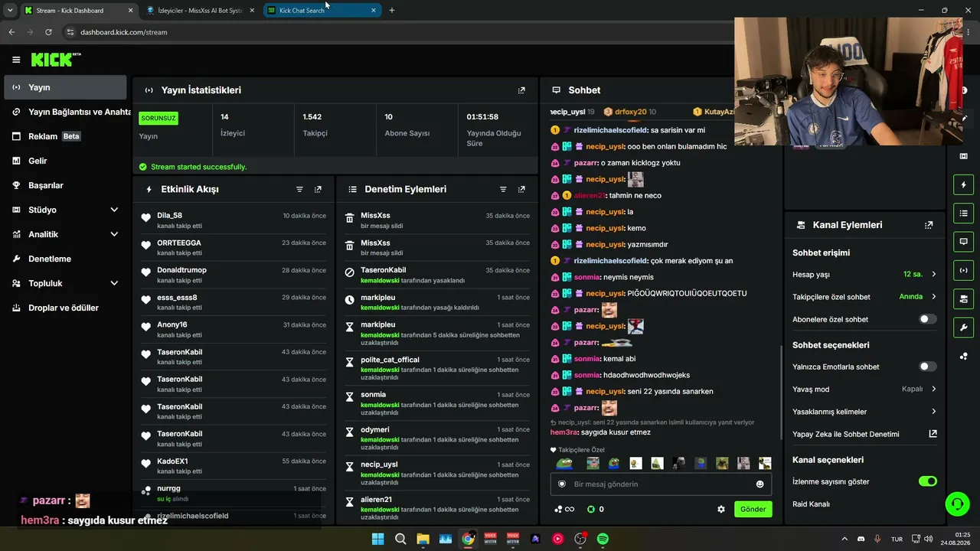Click the channel points icon below chat input
Screen dimensions: 980x551
click(564, 509)
